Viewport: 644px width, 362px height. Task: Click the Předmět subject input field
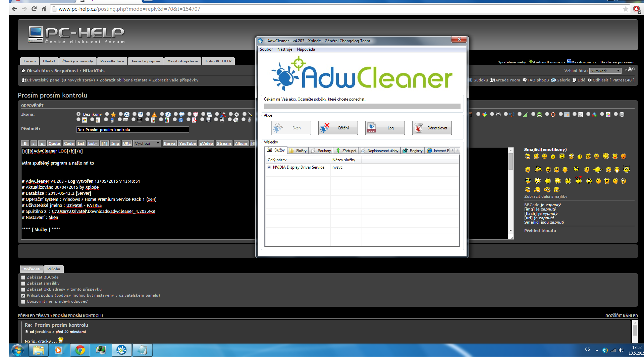pos(133,130)
